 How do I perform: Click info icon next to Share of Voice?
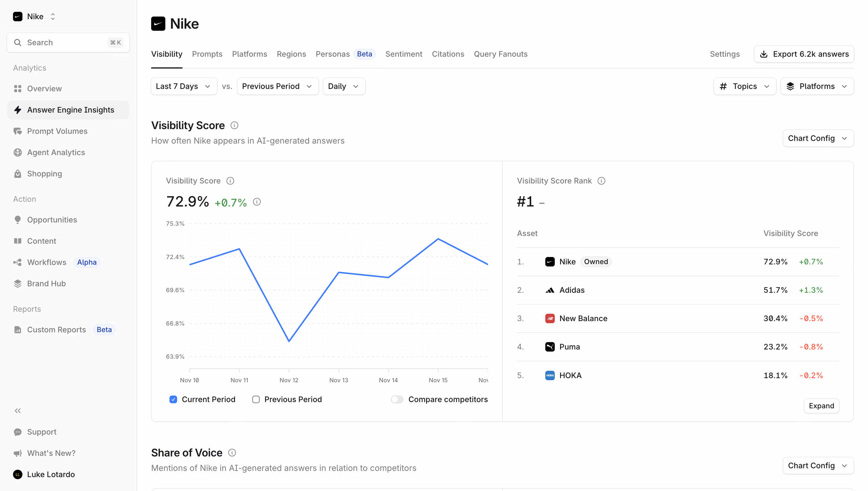[x=232, y=453]
